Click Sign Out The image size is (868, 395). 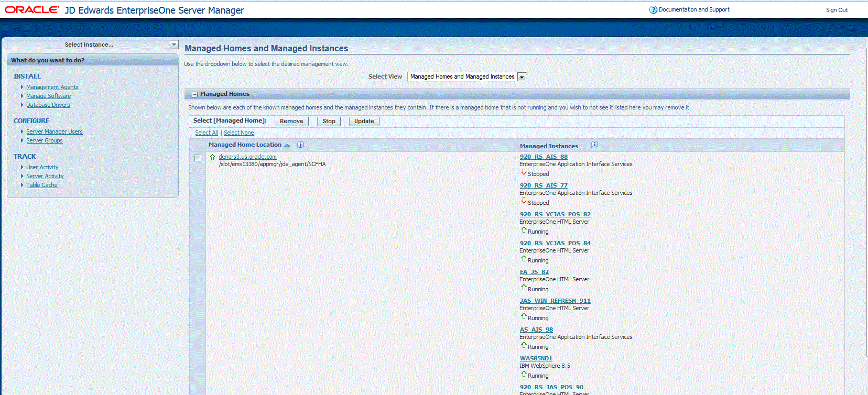point(837,10)
